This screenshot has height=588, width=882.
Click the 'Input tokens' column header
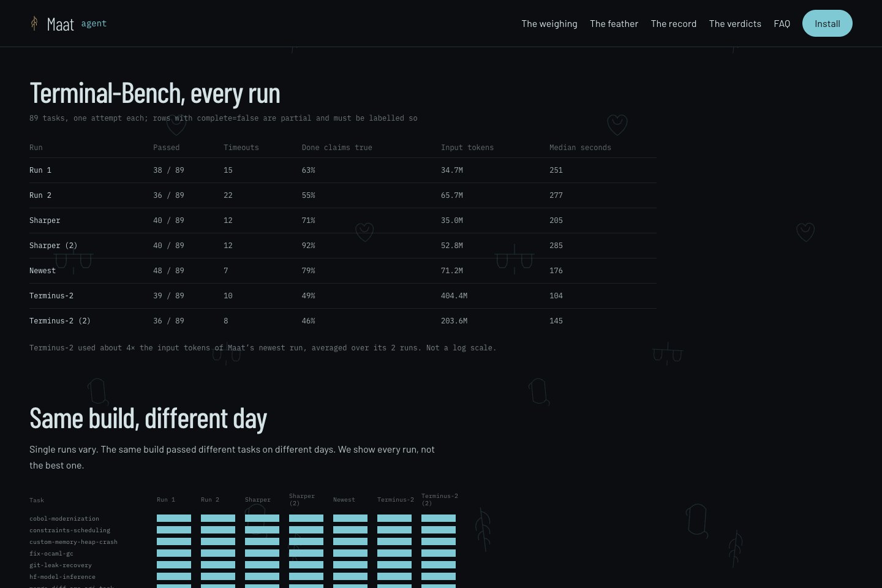(x=467, y=148)
